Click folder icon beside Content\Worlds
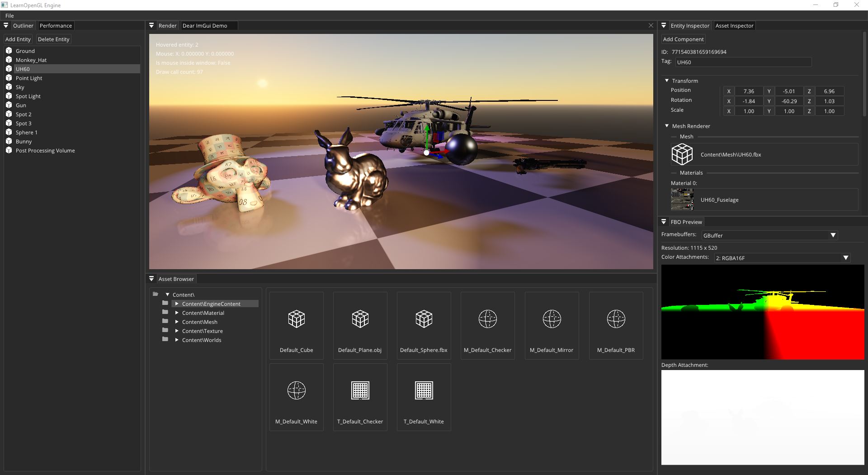 pos(165,339)
